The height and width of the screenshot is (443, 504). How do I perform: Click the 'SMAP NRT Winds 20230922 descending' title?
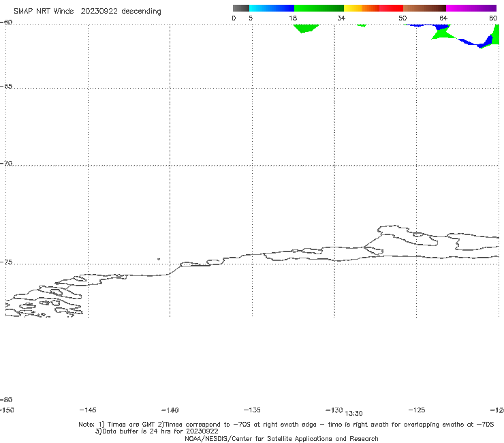(87, 11)
